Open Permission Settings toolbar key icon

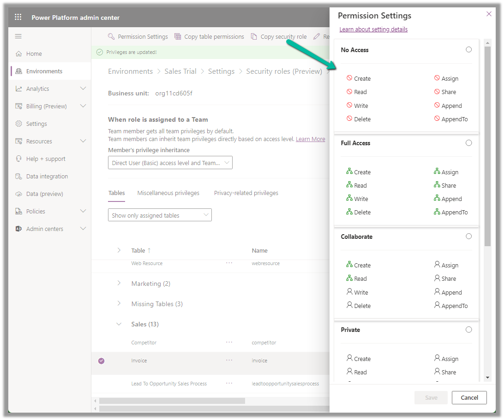(x=111, y=36)
